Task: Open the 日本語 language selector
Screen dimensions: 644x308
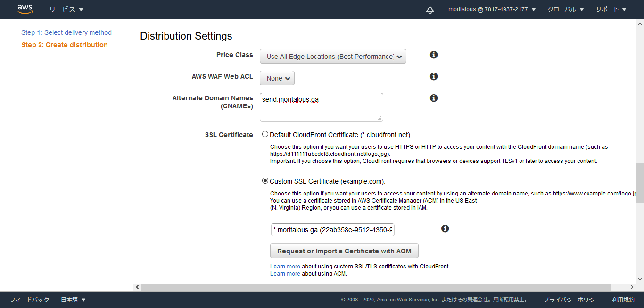Action: pyautogui.click(x=73, y=300)
